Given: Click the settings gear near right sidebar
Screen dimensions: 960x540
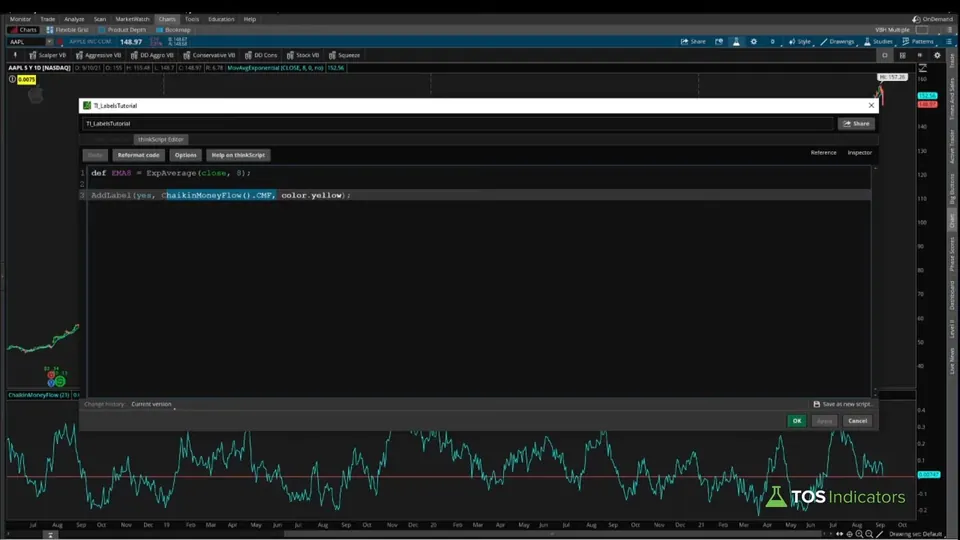Looking at the screenshot, I should tap(937, 55).
